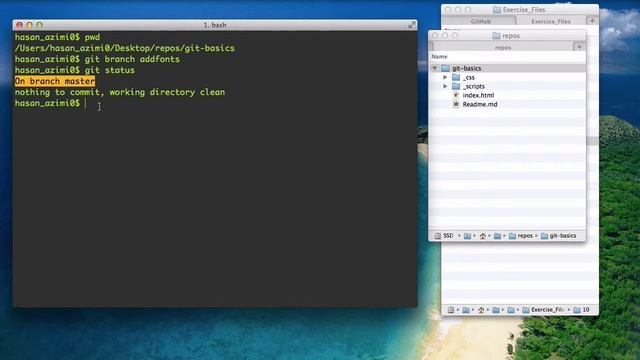Click drive icon in Exercise_Files path bar

[x=451, y=310]
